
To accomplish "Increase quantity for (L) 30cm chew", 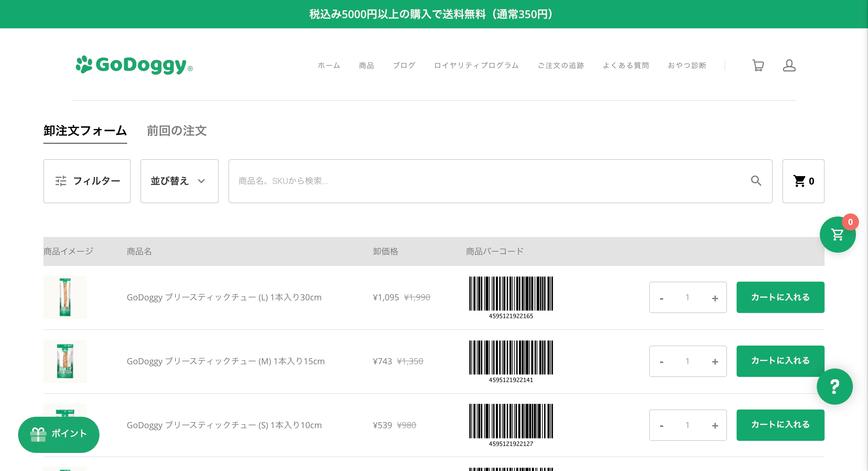I will click(715, 298).
